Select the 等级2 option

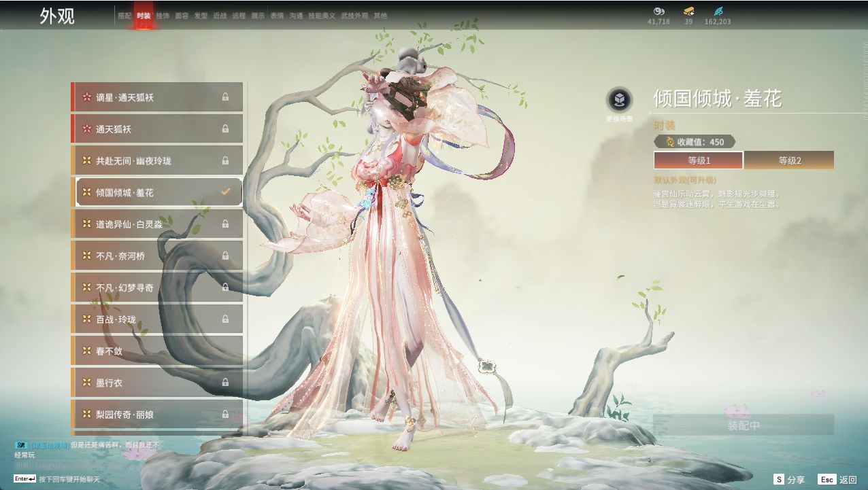[788, 161]
